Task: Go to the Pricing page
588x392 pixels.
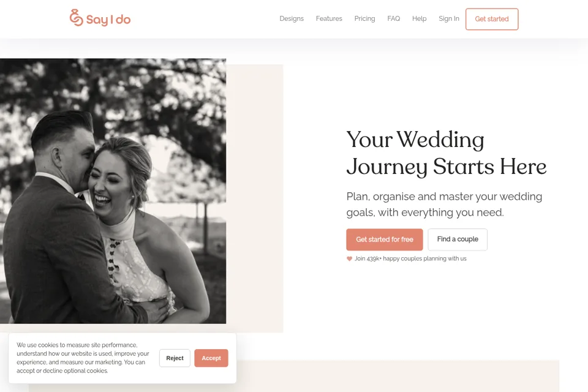Action: 364,19
